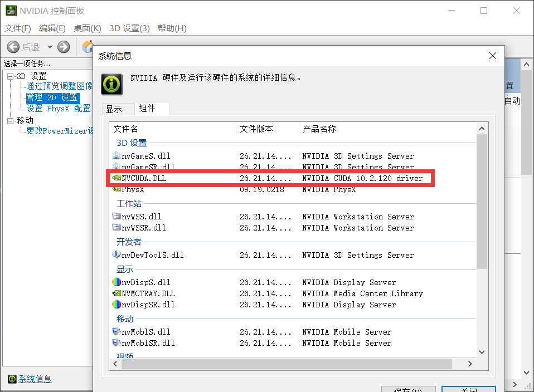This screenshot has height=392, width=534.
Task: Open 设置 PhysX 配置 in the task tree
Action: (59, 109)
